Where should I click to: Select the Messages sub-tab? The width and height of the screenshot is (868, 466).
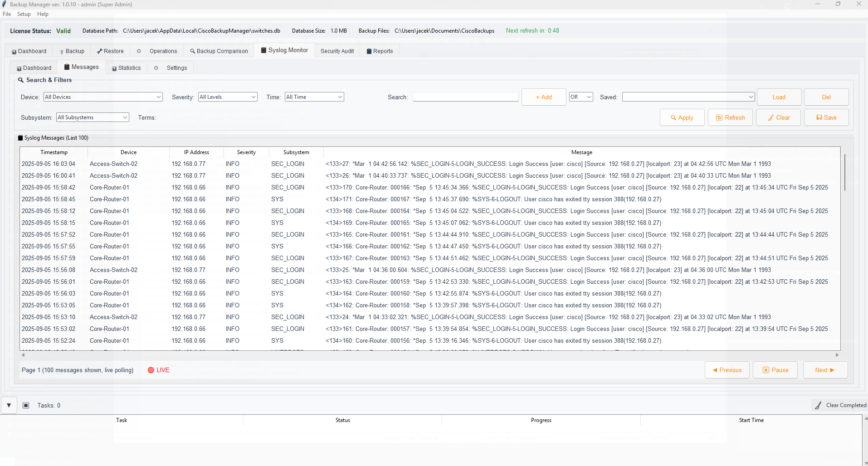coord(82,67)
